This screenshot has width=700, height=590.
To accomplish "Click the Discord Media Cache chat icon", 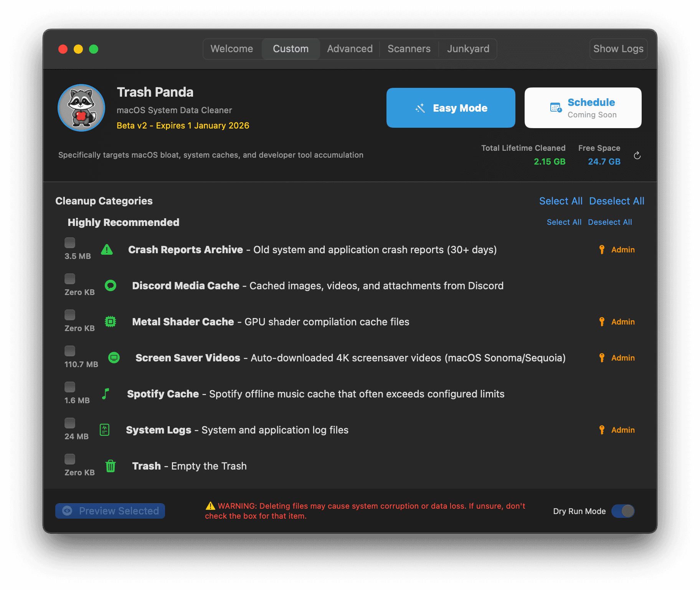I will coord(111,286).
